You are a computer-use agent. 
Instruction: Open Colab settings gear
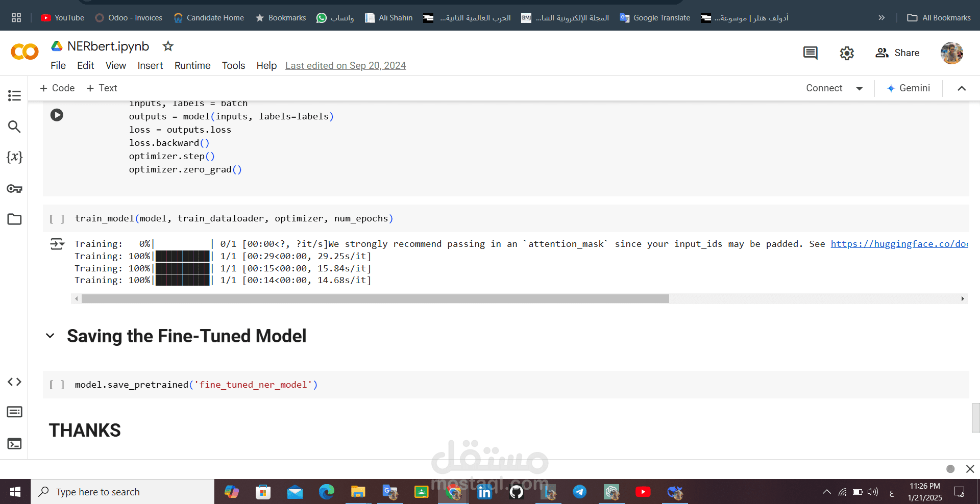point(847,53)
